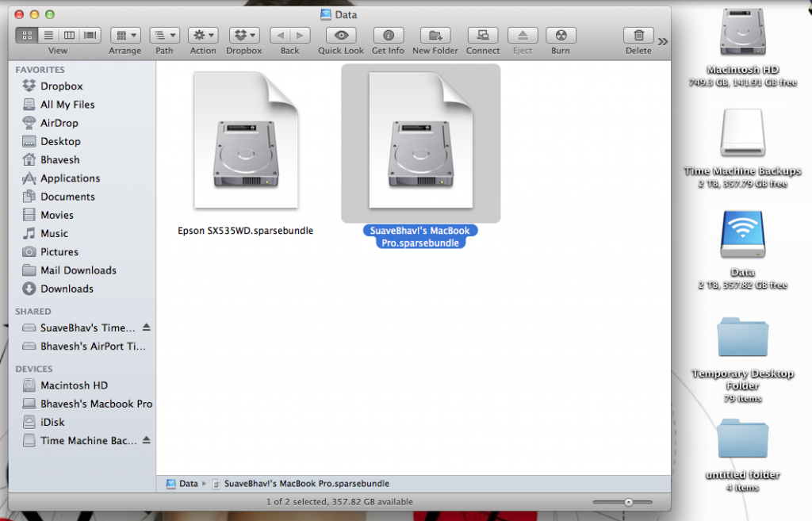Switch to icon view mode

coord(28,36)
